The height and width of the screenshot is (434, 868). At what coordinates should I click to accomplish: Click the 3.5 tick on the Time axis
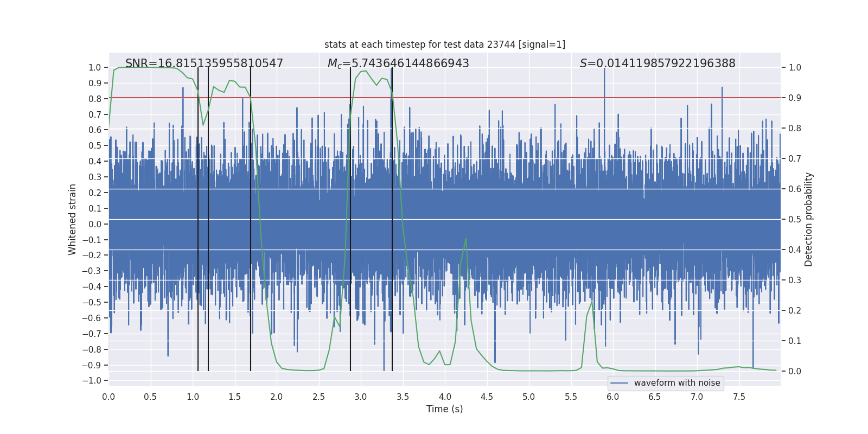(x=403, y=397)
